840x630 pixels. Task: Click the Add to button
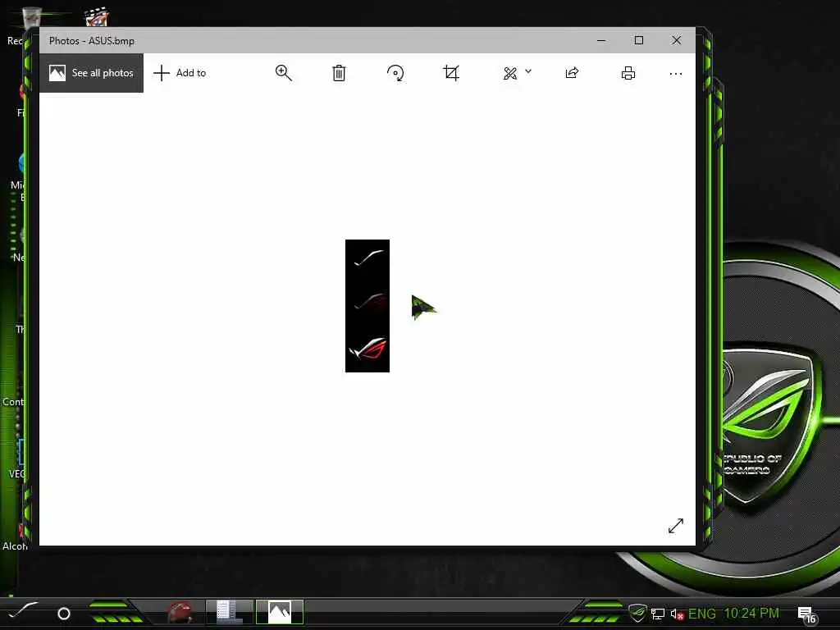180,73
